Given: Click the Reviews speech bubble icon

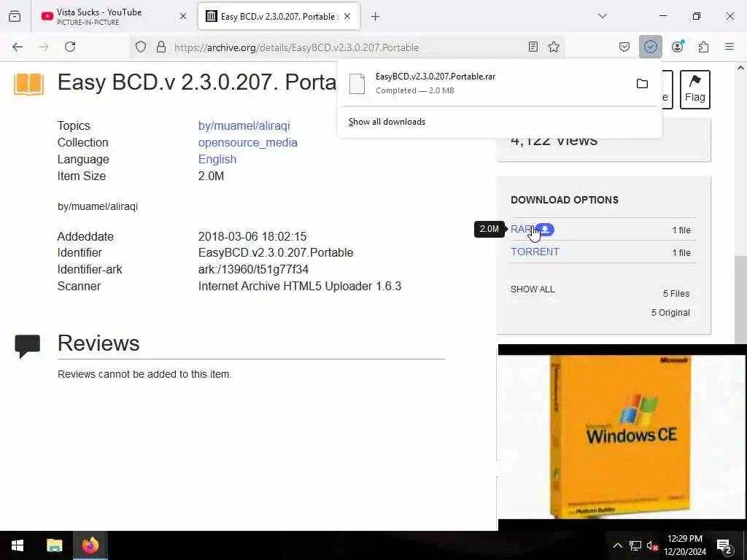Looking at the screenshot, I should (x=27, y=346).
